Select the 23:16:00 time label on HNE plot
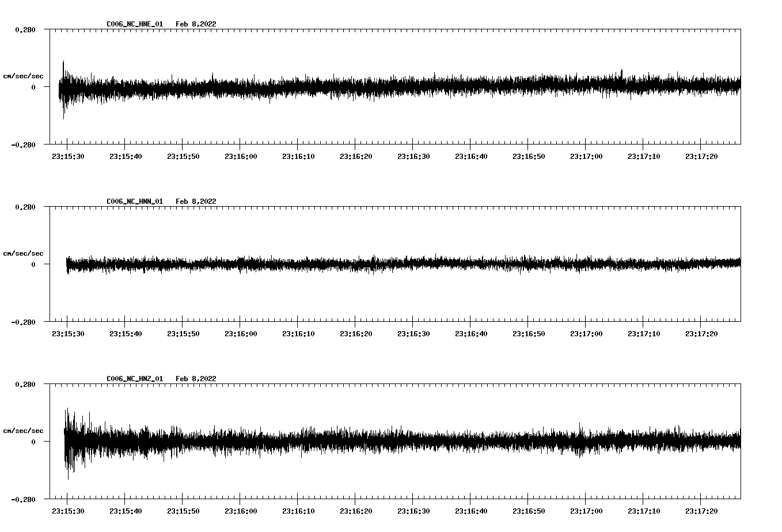 click(x=241, y=156)
